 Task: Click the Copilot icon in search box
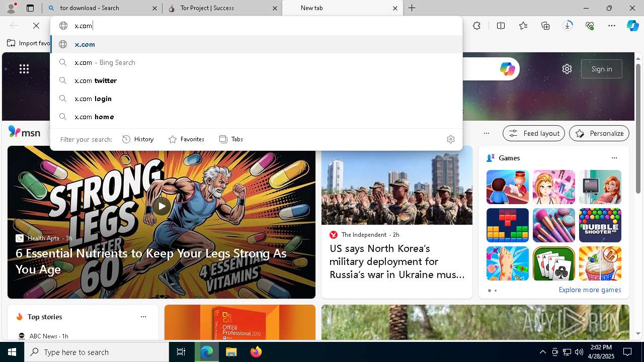point(507,69)
